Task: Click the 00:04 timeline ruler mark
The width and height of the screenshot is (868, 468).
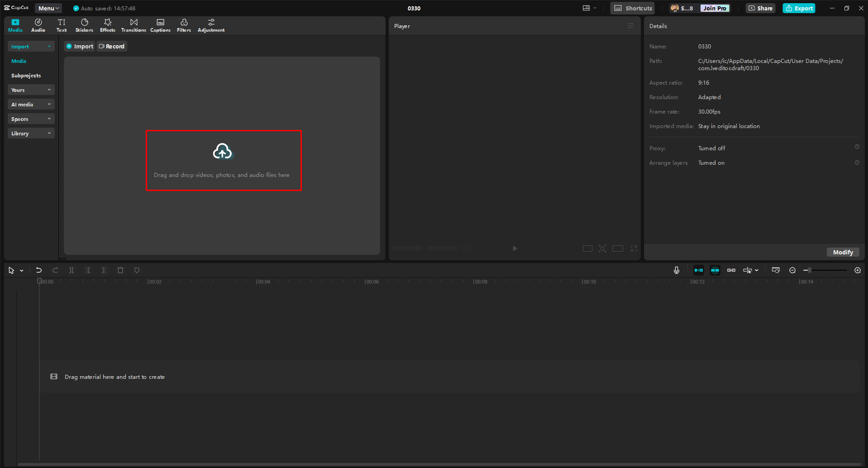Action: click(x=263, y=282)
